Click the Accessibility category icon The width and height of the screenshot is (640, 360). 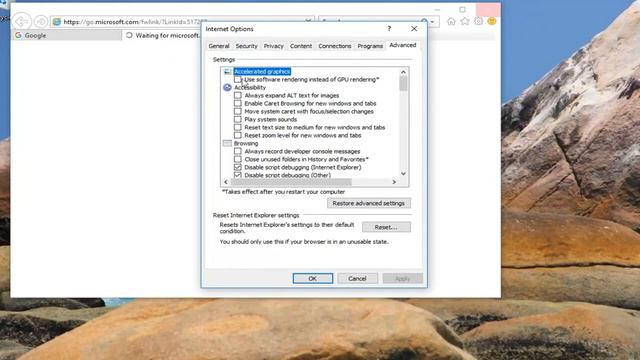click(227, 87)
